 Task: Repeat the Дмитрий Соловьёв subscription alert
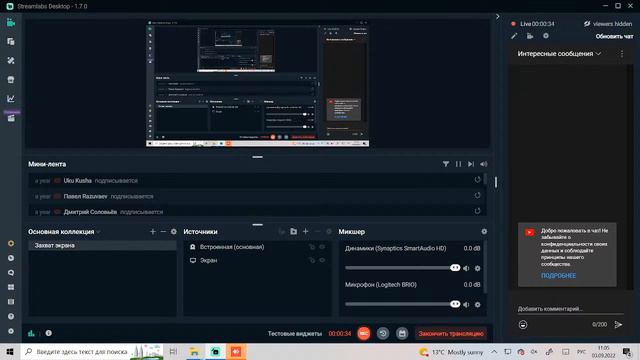click(478, 211)
